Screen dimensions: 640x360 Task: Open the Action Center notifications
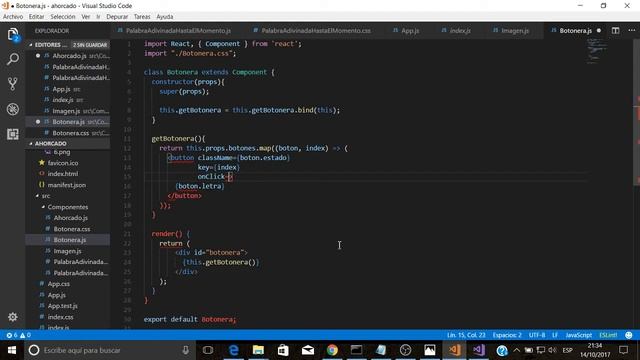click(623, 350)
